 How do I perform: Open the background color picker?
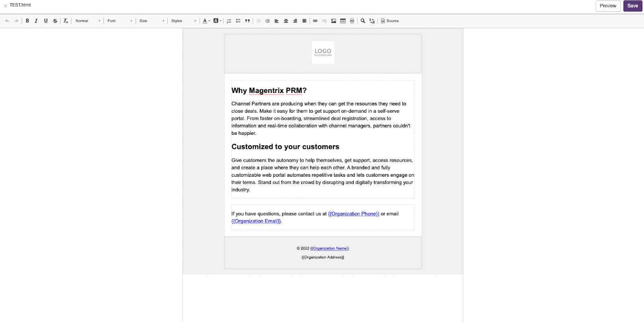[217, 21]
